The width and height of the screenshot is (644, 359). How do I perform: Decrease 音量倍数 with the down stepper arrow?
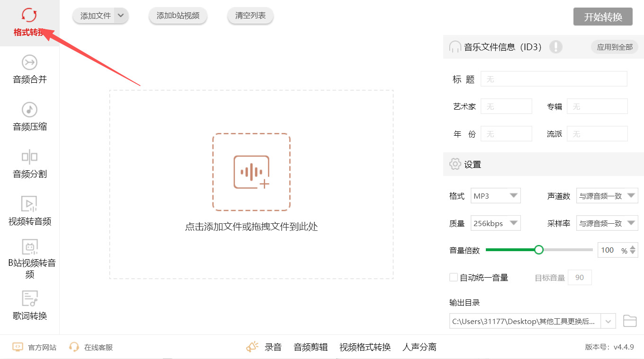click(x=633, y=254)
